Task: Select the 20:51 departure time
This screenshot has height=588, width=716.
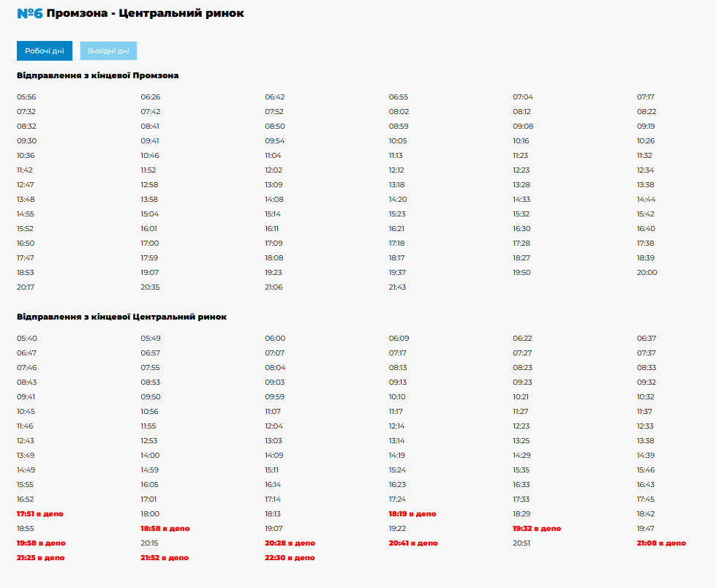Action: click(521, 543)
